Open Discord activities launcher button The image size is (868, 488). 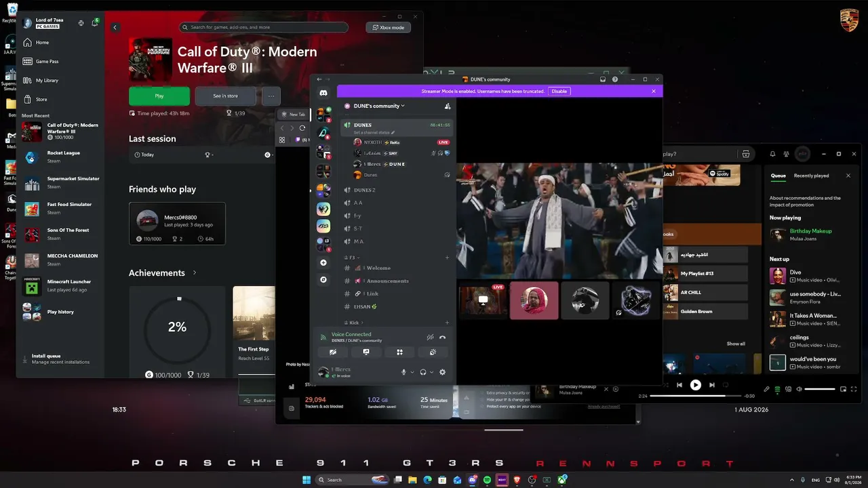(x=399, y=352)
